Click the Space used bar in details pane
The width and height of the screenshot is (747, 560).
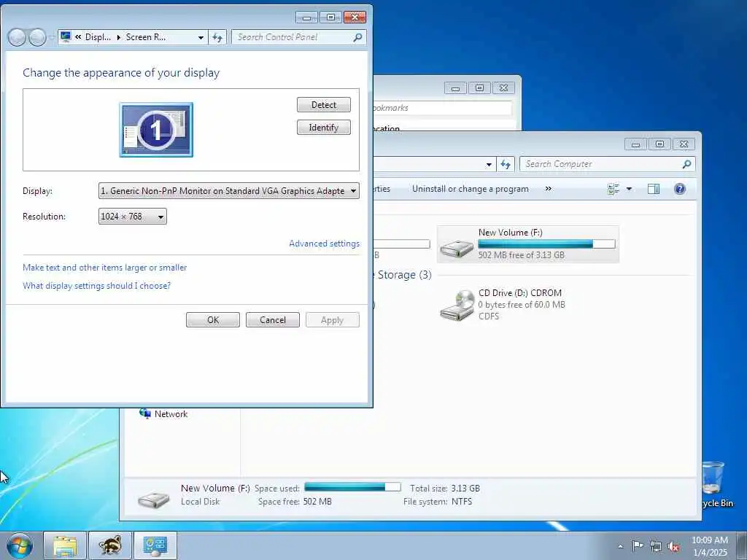pos(352,487)
